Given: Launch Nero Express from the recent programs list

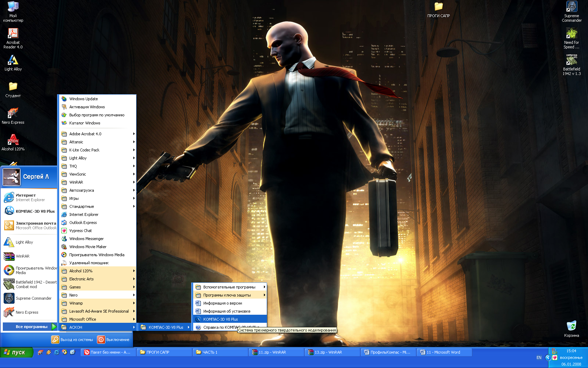Looking at the screenshot, I should click(x=29, y=312).
